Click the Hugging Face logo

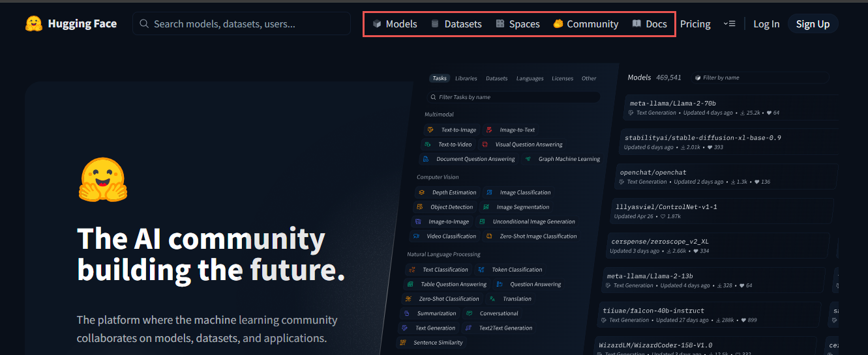tap(71, 23)
